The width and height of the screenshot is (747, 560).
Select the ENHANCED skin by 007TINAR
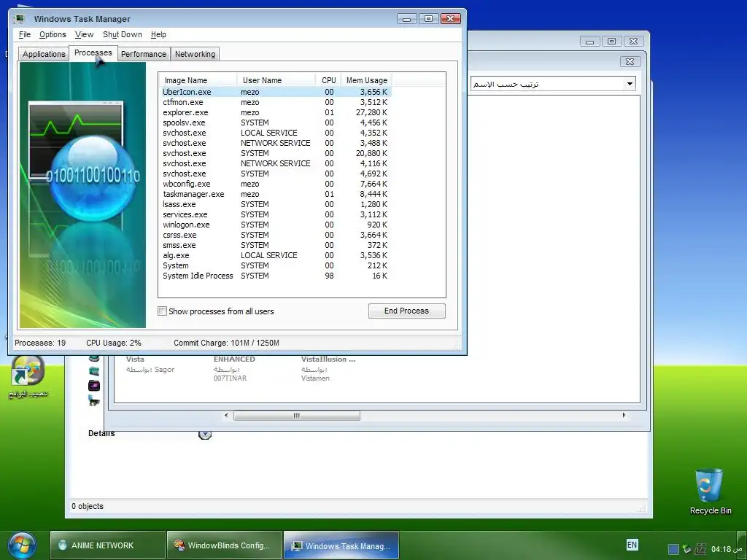coord(234,368)
